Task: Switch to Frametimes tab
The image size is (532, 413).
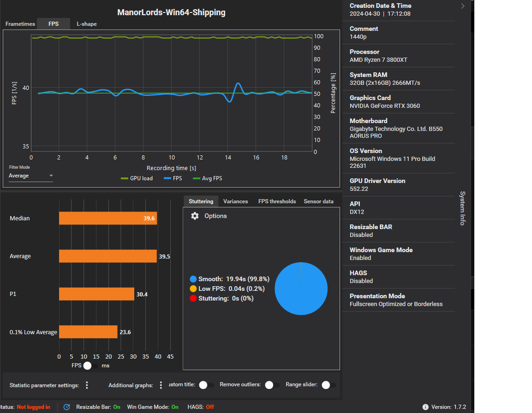Action: tap(20, 24)
